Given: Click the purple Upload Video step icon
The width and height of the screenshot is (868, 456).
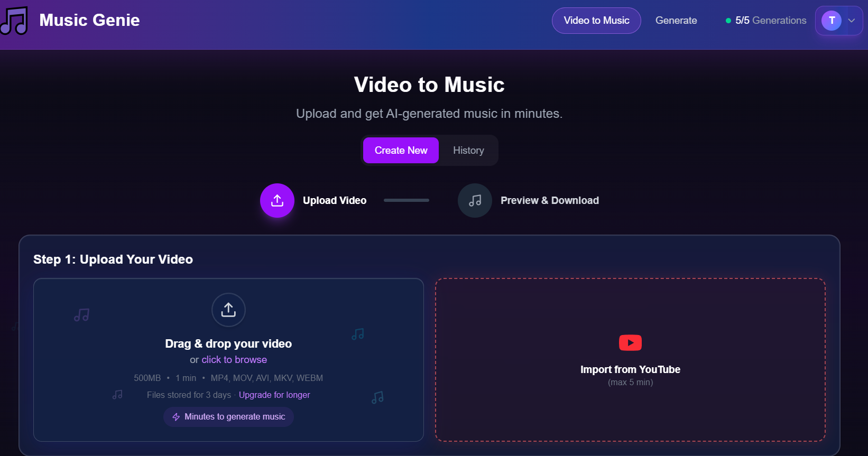Looking at the screenshot, I should tap(277, 200).
